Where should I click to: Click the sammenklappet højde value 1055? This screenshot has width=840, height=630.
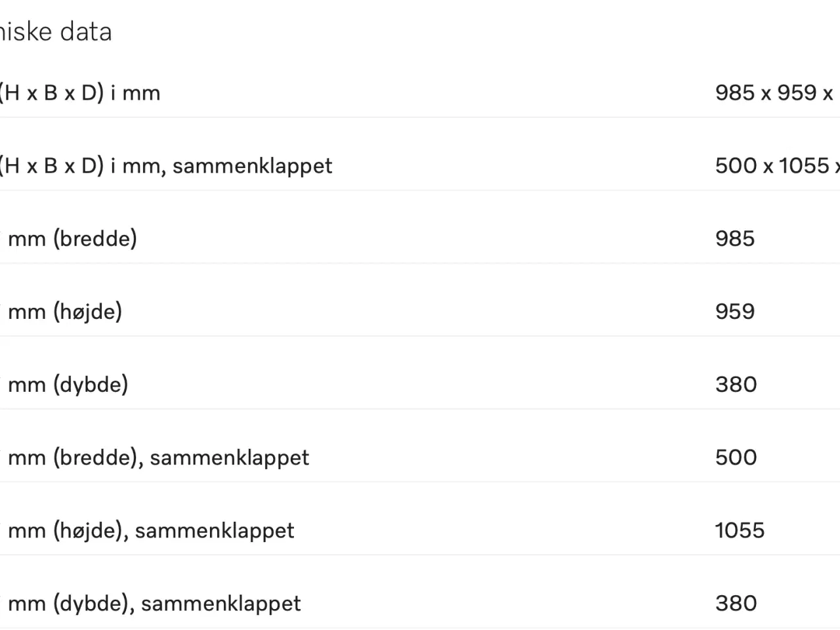click(740, 530)
